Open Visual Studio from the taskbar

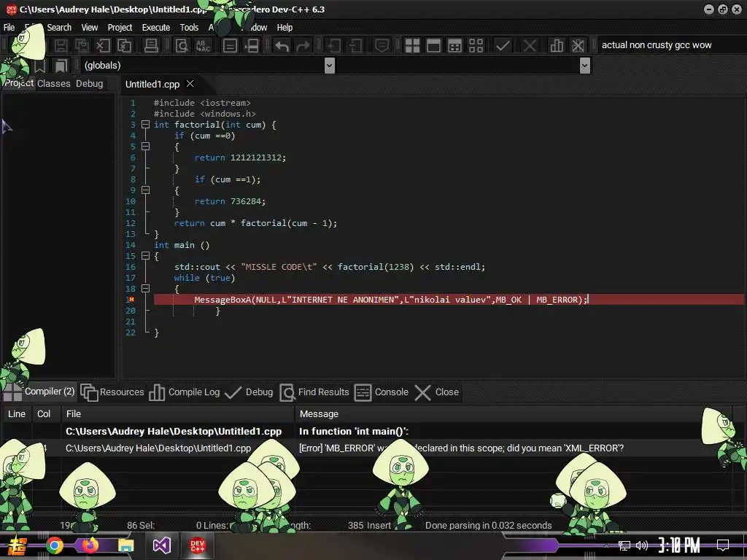(161, 545)
